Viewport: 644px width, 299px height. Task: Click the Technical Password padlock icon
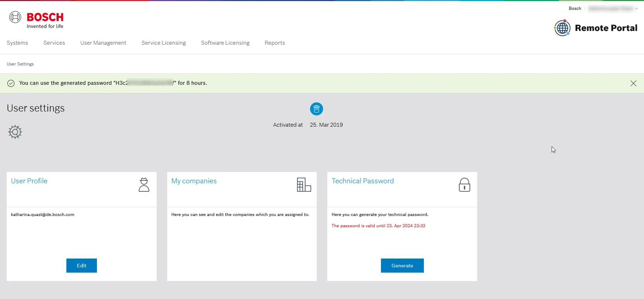[x=464, y=185]
